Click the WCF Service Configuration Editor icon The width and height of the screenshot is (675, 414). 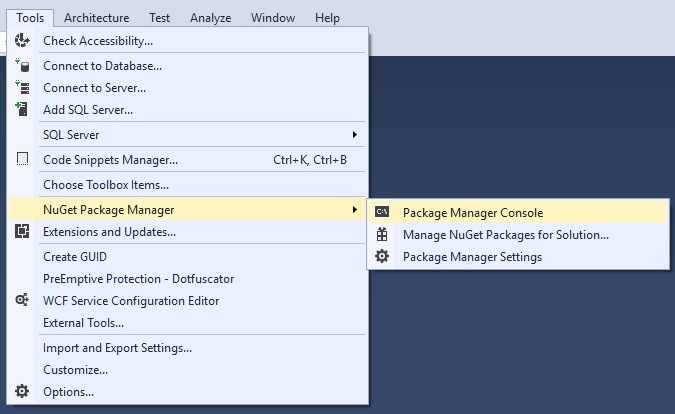click(x=22, y=300)
